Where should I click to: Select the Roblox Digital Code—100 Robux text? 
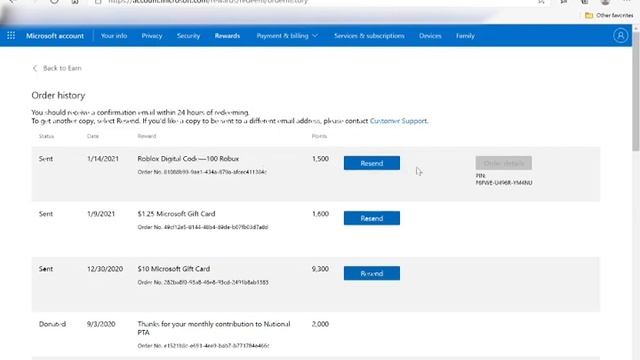tap(188, 159)
